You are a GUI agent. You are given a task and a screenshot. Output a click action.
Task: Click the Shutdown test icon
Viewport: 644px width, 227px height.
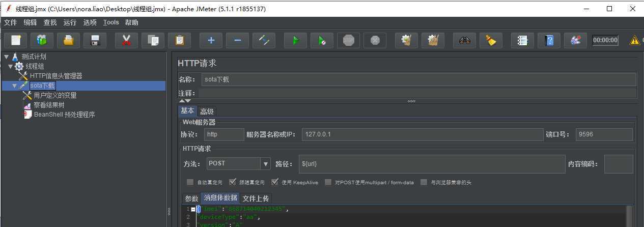click(375, 40)
